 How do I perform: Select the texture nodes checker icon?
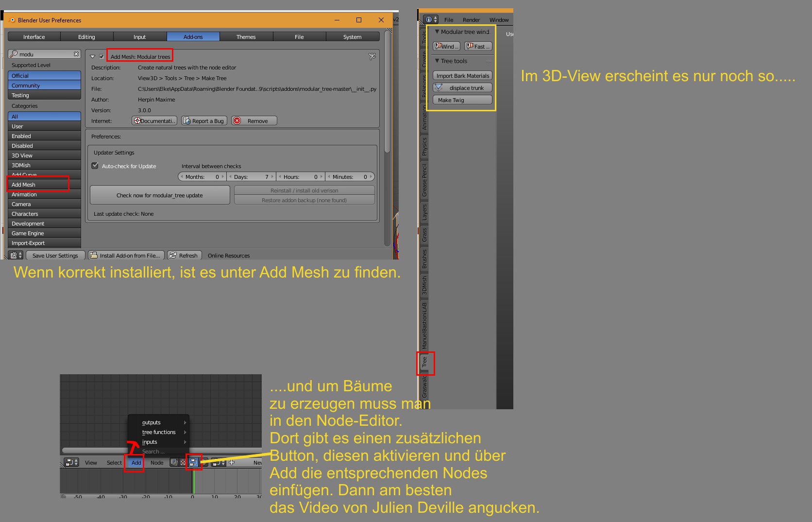pos(183,462)
